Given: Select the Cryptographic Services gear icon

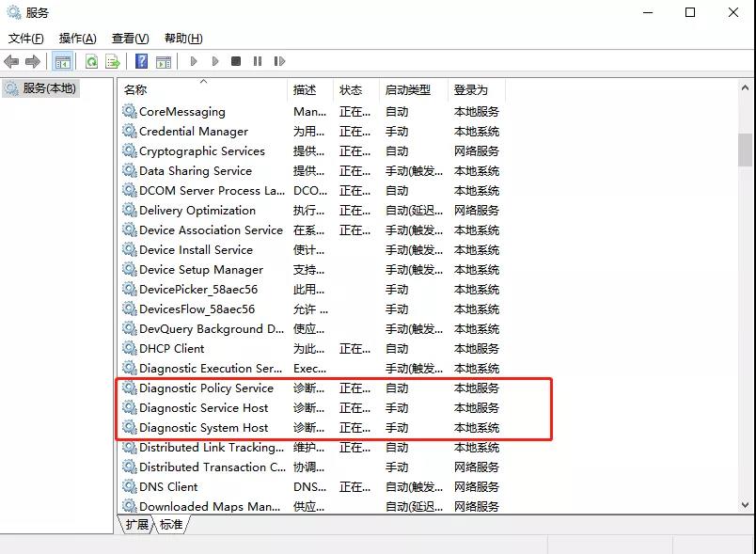Looking at the screenshot, I should pyautogui.click(x=129, y=150).
